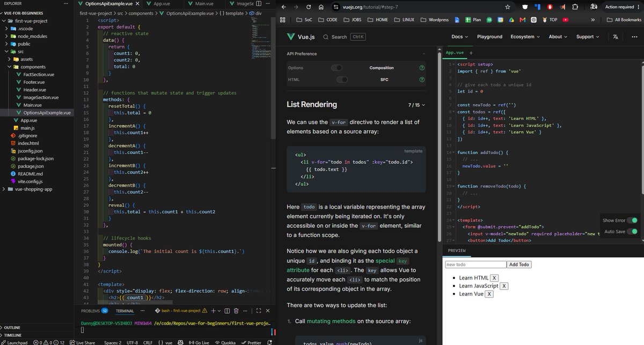Click the Add Todo button in preview
This screenshot has height=345, width=644.
[519, 264]
